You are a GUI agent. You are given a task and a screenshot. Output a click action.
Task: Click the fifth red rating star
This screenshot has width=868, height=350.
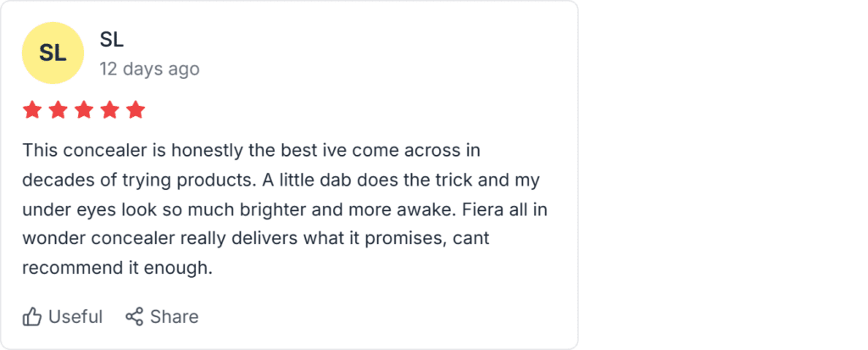(x=136, y=110)
